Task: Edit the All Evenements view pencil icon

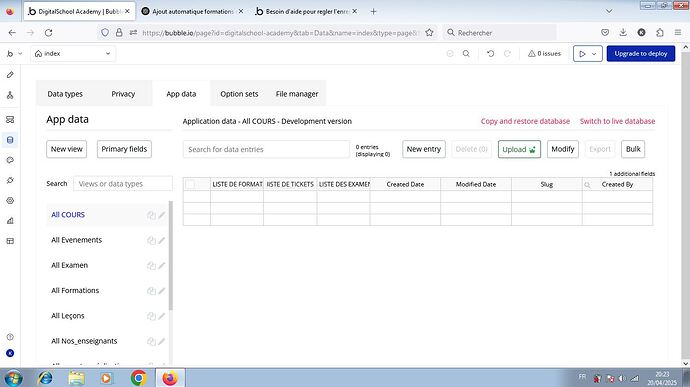Action: pos(162,240)
